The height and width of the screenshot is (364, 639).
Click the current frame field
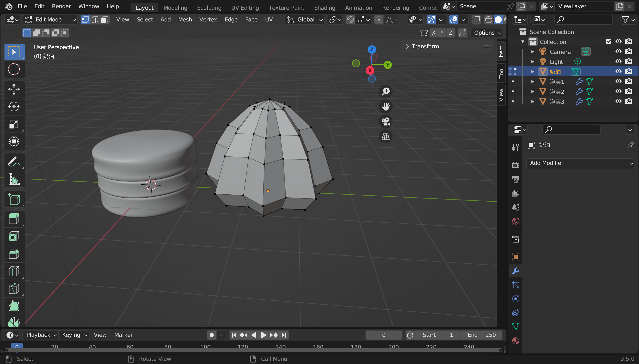click(383, 335)
